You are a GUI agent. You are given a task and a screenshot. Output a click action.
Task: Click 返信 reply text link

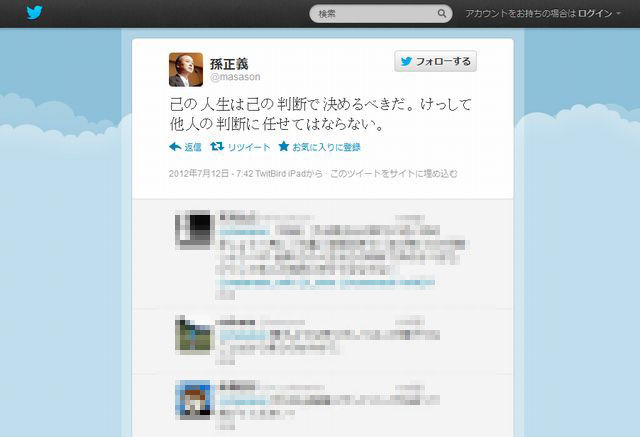coord(193,147)
